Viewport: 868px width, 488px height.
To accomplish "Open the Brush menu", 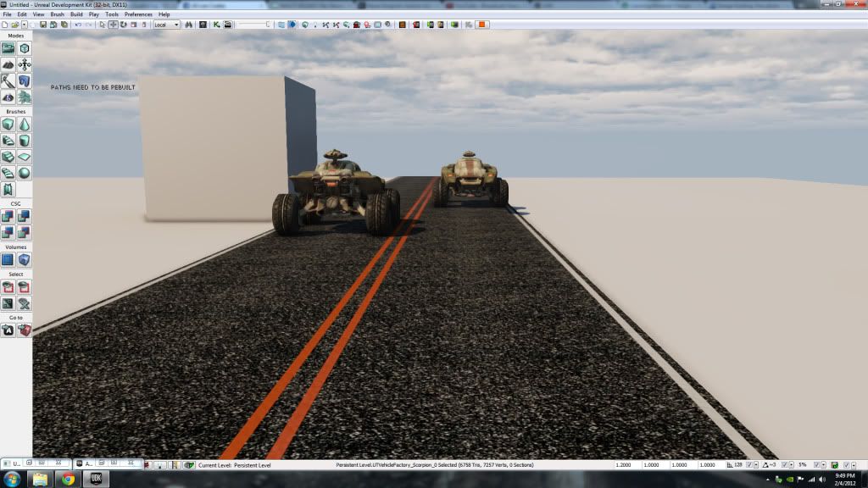I will (x=57, y=14).
